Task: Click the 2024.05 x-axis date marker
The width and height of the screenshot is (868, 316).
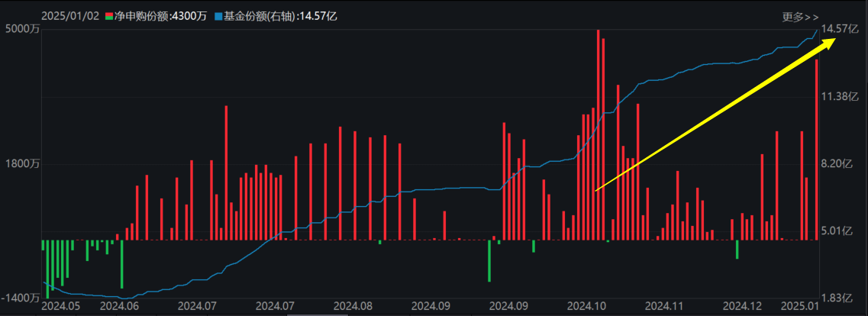Action: (x=60, y=305)
